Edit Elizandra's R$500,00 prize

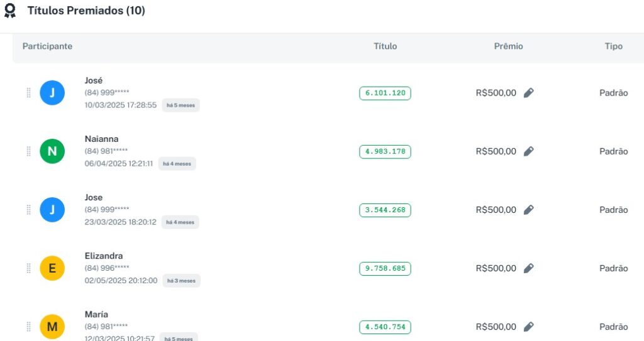(x=528, y=268)
